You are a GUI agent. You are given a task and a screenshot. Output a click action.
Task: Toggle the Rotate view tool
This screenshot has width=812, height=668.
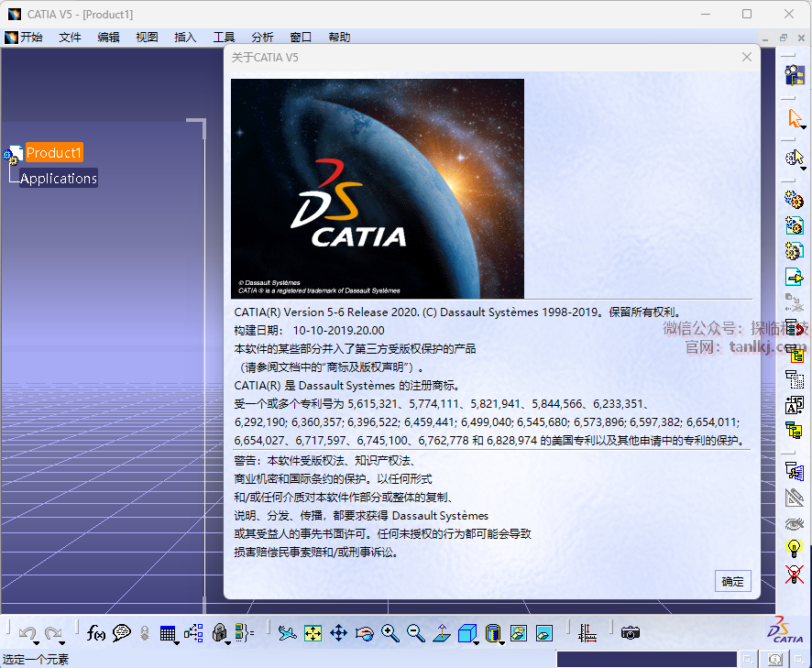pos(364,632)
